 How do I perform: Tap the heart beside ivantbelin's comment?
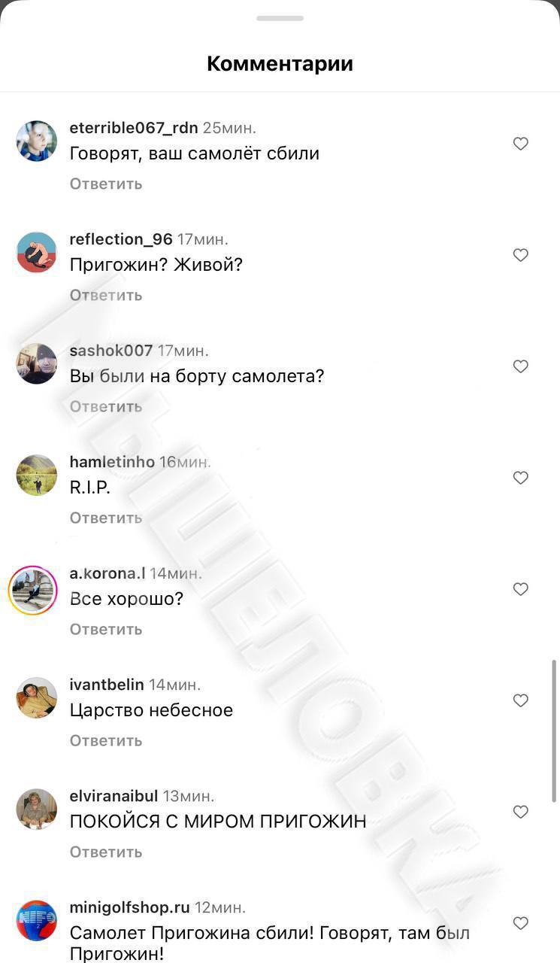coord(520,700)
